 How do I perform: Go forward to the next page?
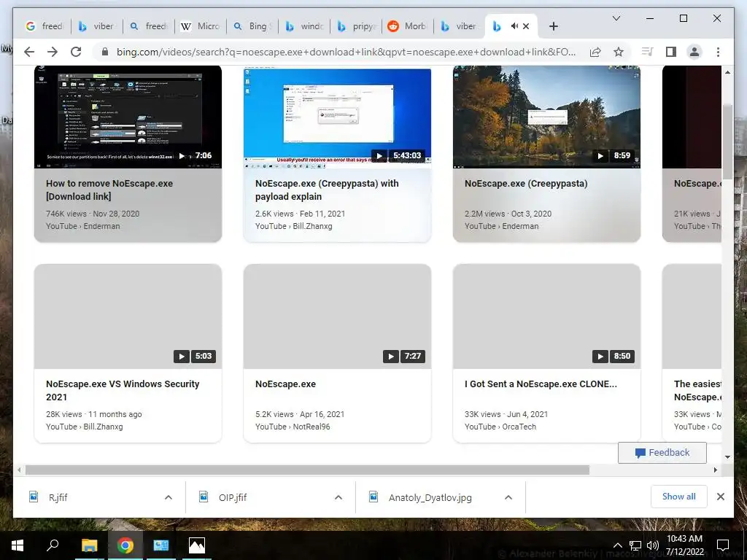click(53, 52)
